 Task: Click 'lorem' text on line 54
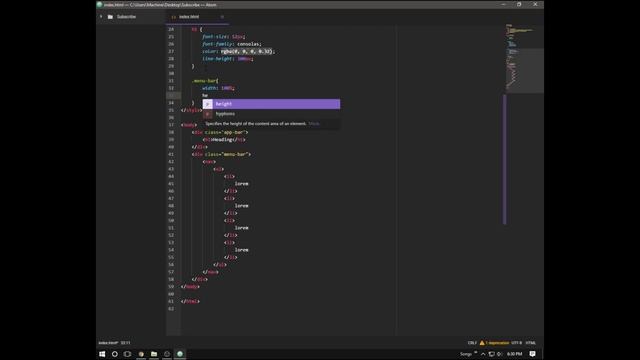pos(242,250)
